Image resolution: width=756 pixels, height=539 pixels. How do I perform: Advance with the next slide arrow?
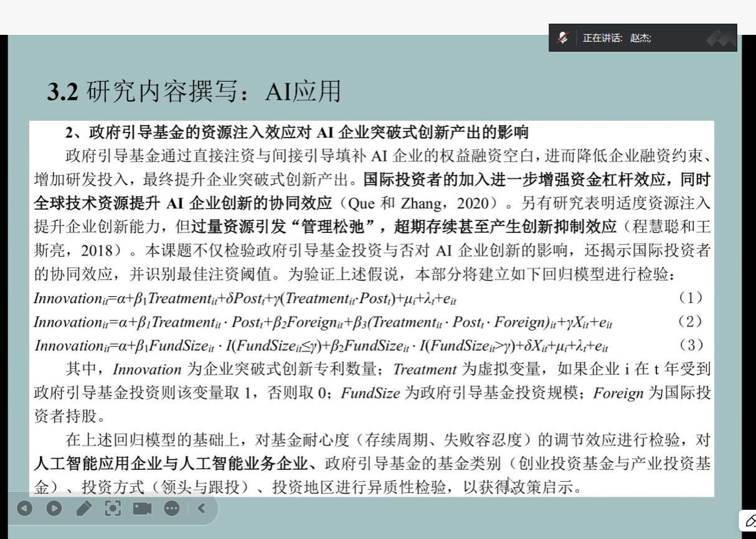[54, 509]
